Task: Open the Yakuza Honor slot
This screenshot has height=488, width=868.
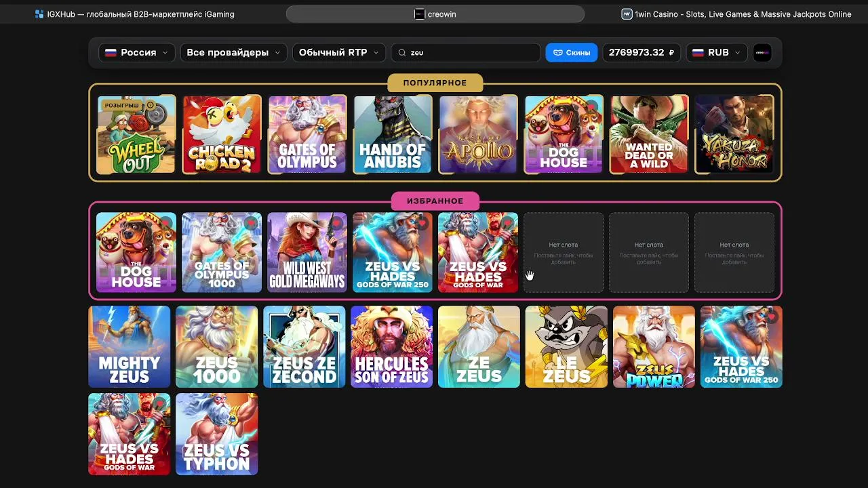Action: [734, 134]
